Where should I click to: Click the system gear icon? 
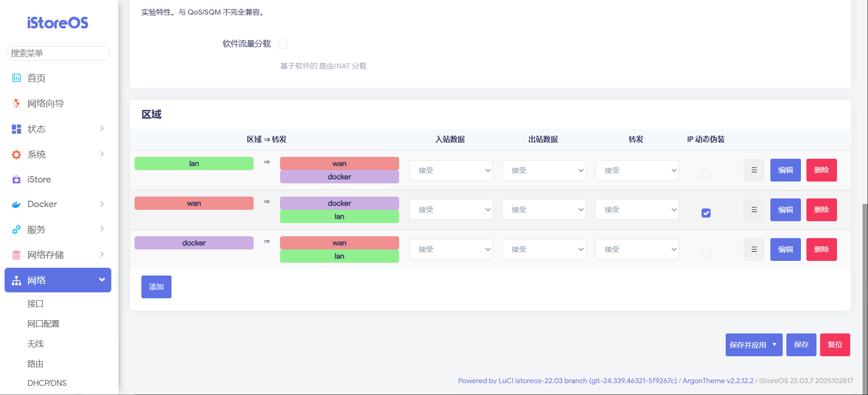tap(16, 155)
